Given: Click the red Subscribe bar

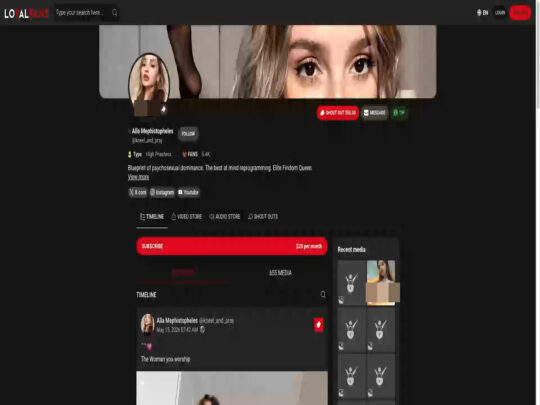Looking at the screenshot, I should tap(232, 246).
